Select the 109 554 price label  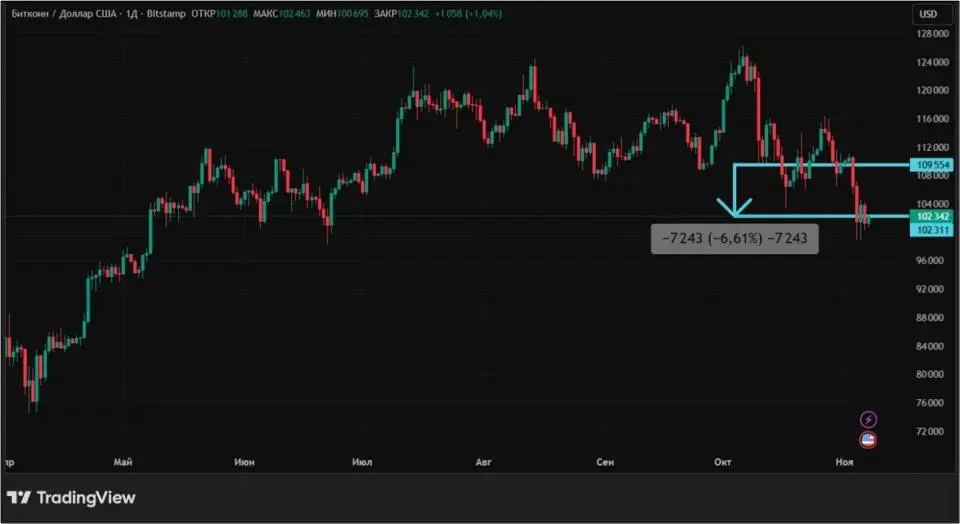(x=931, y=164)
